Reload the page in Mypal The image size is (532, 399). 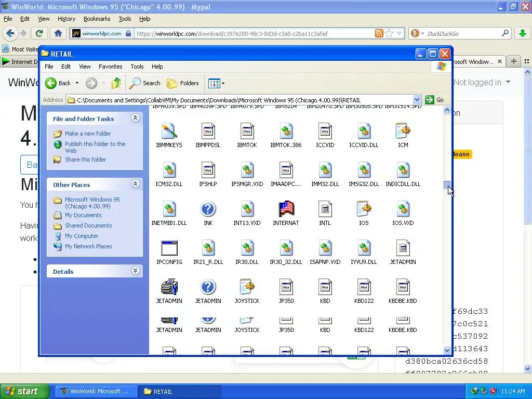tap(39, 33)
